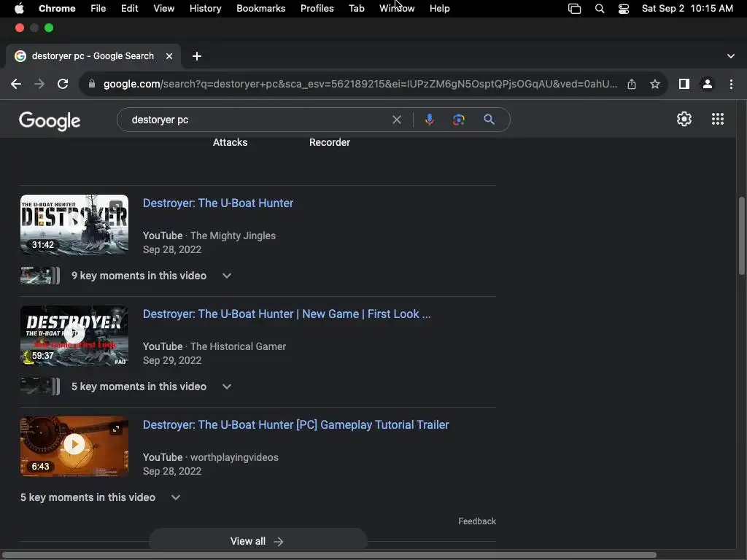Click the 9 key moments preview thumbnail

tap(40, 276)
